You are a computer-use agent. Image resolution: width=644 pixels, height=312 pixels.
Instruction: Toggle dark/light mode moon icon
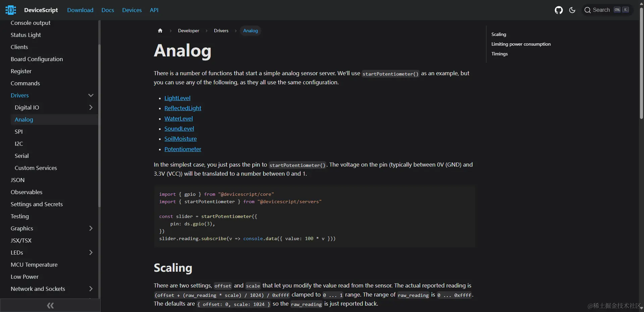[x=572, y=10]
